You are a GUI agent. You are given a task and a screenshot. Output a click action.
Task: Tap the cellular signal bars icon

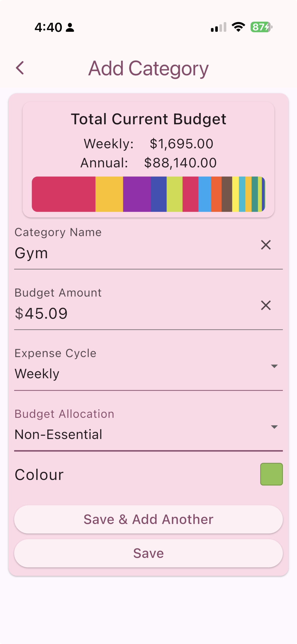(x=219, y=27)
